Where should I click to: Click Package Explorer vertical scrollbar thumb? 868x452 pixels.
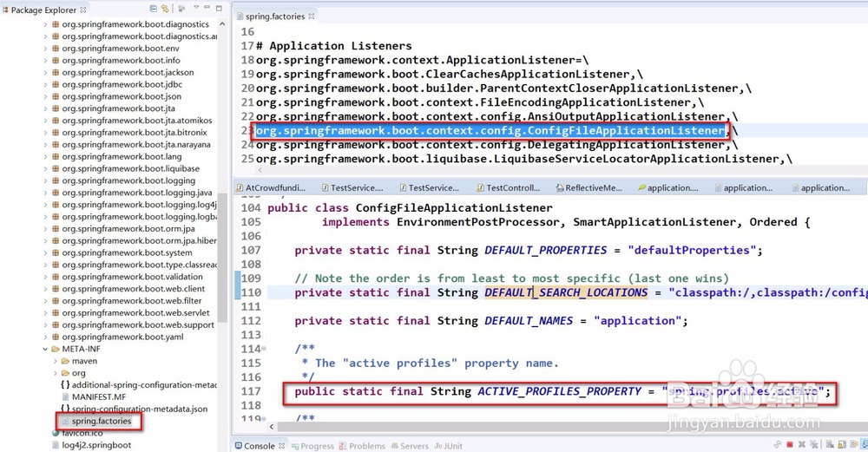pyautogui.click(x=222, y=258)
